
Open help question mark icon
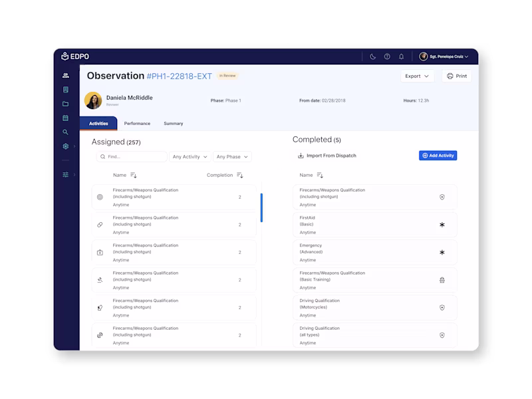(387, 57)
